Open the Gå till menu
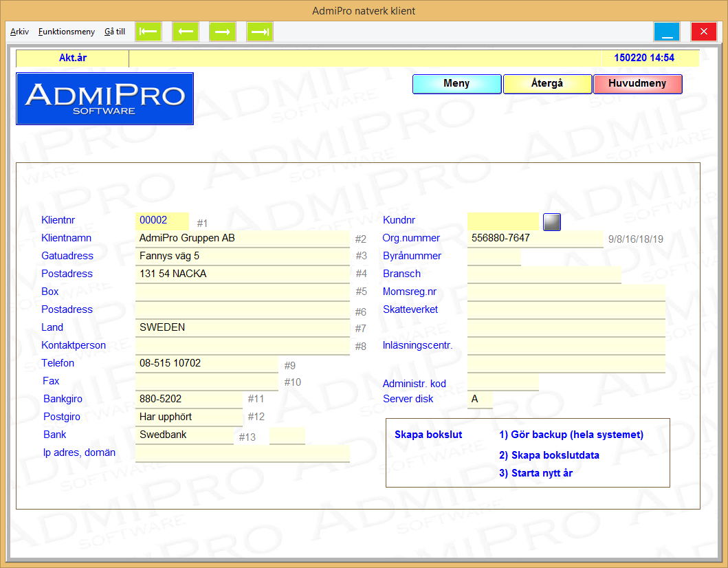The width and height of the screenshot is (728, 568). click(x=115, y=32)
